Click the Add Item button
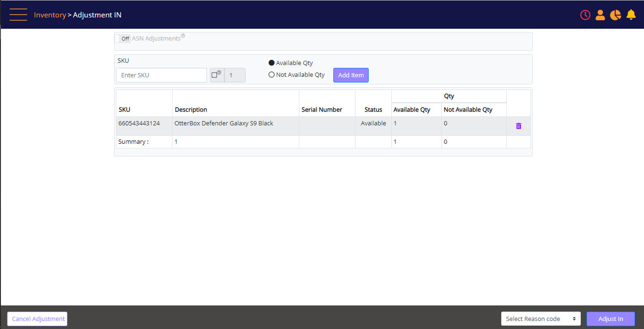 pos(351,75)
